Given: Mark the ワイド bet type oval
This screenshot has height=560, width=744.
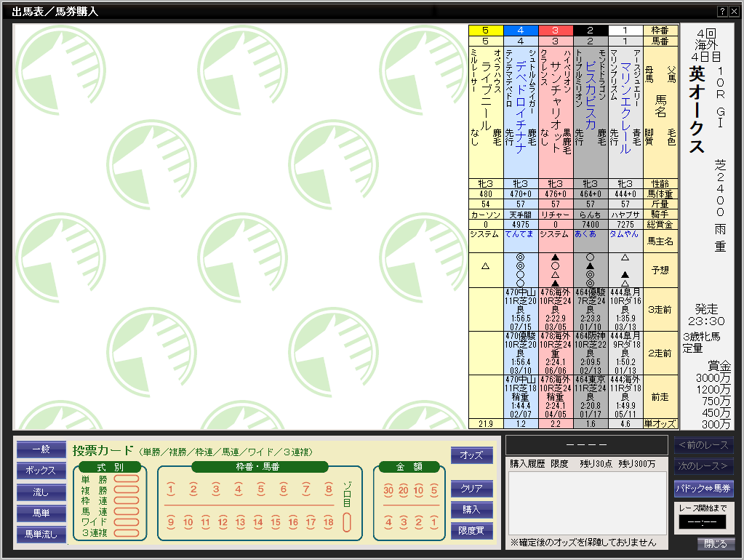Looking at the screenshot, I should (126, 522).
